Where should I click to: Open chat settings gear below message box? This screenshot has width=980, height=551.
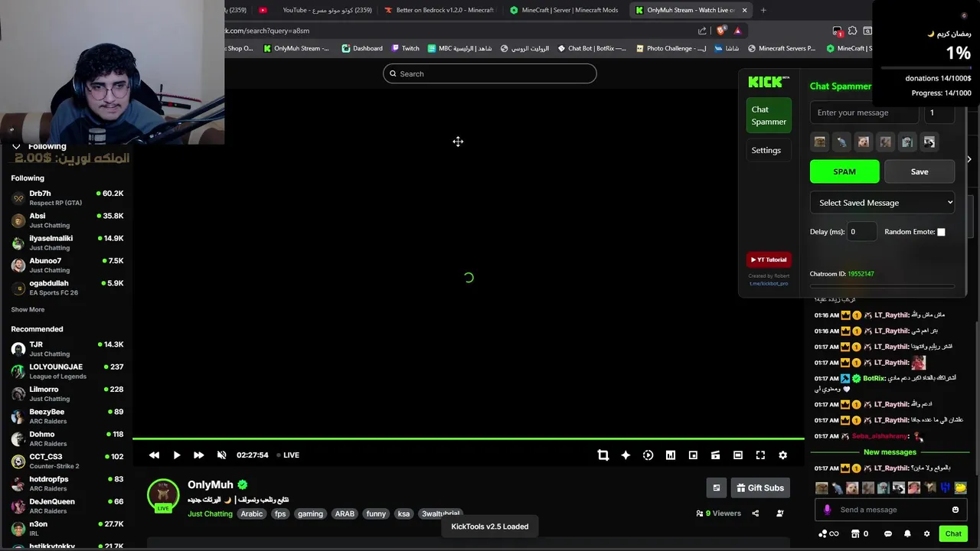coord(926,533)
